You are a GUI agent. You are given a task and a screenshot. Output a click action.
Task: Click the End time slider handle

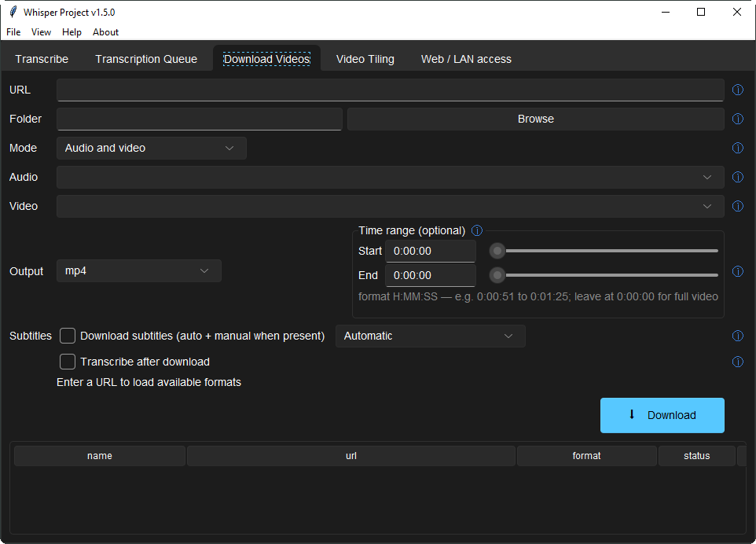tap(497, 275)
